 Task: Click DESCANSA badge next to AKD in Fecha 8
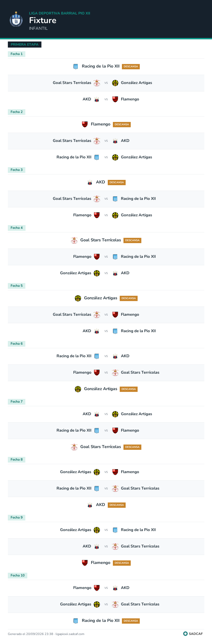coord(117,505)
